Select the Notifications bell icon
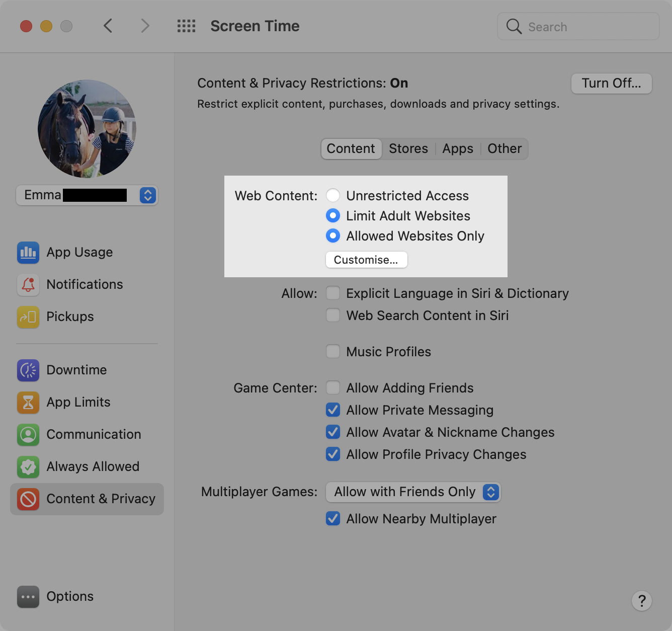Image resolution: width=672 pixels, height=631 pixels. [28, 284]
